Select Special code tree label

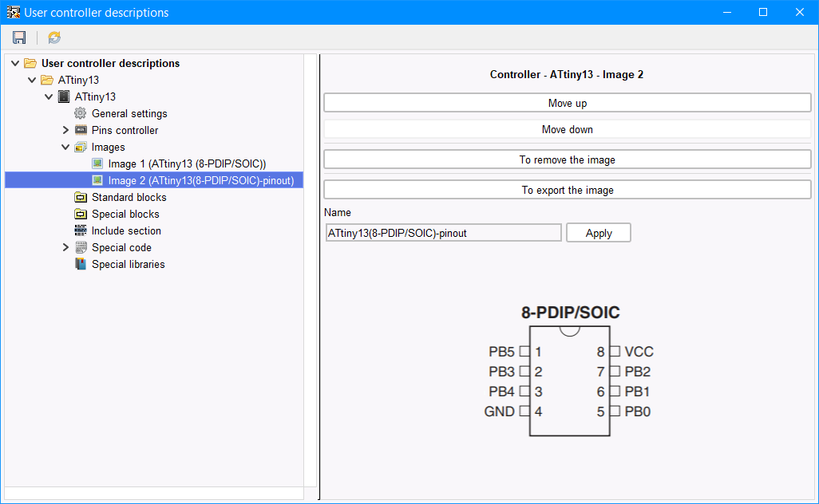[x=121, y=247]
